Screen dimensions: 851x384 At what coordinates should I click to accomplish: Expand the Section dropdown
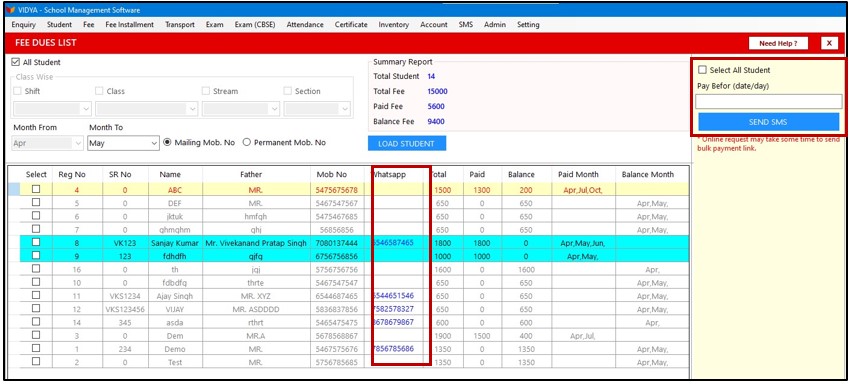[317, 109]
